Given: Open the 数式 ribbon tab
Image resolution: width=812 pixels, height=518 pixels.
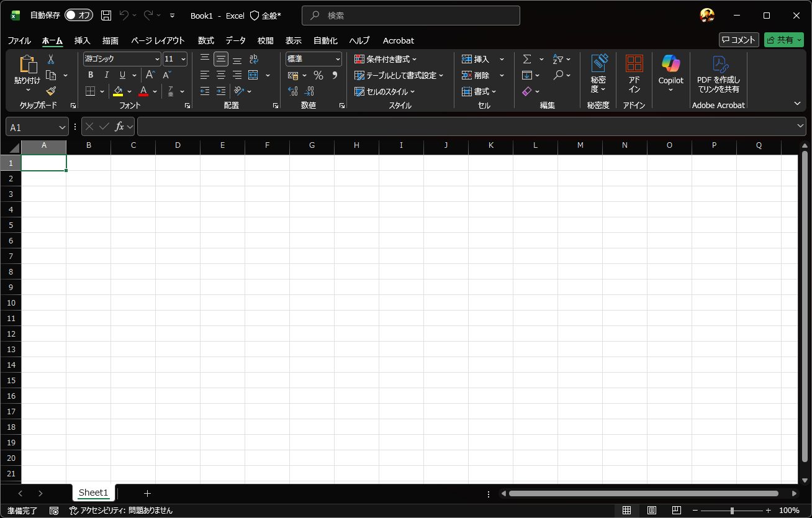Looking at the screenshot, I should coord(205,40).
